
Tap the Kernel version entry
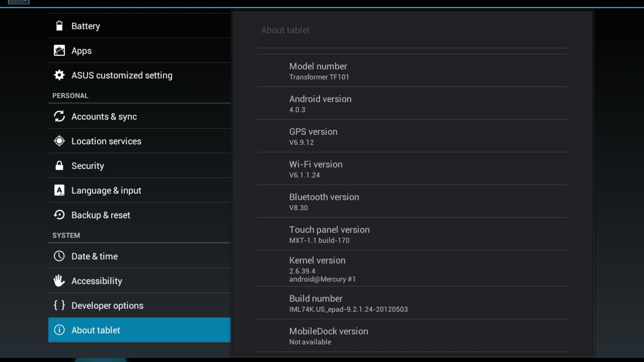tap(412, 269)
